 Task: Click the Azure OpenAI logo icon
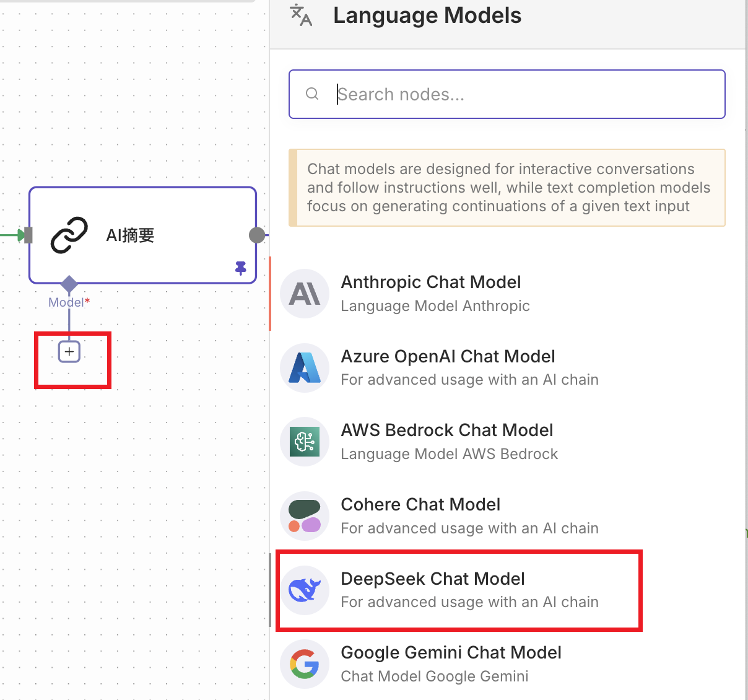(305, 367)
